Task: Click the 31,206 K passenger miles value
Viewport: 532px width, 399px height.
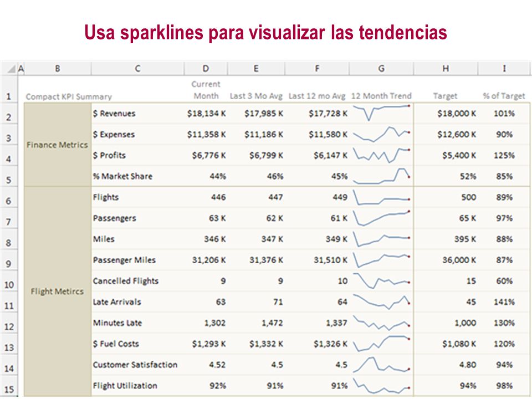Action: tap(209, 260)
